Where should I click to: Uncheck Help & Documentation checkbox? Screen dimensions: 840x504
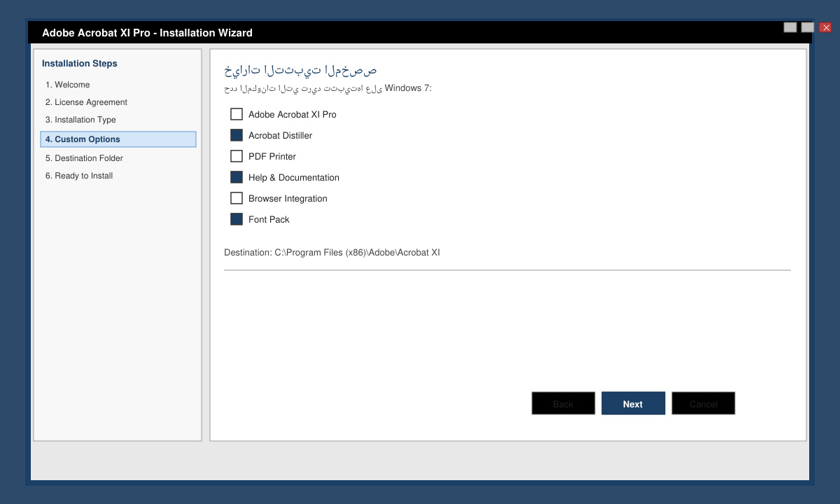(237, 177)
